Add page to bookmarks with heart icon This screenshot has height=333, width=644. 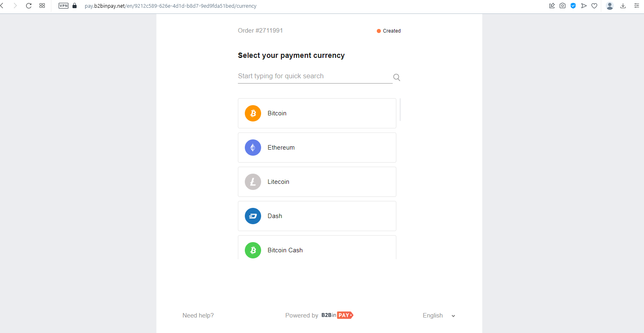pyautogui.click(x=594, y=6)
